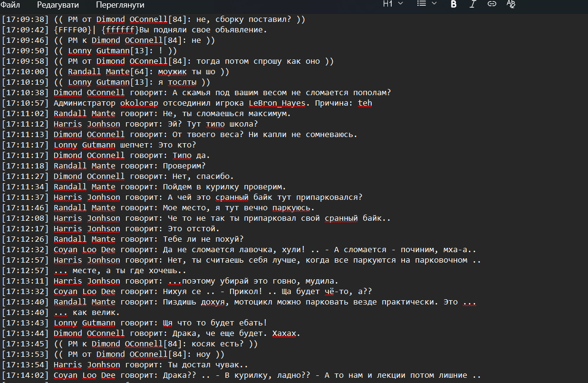Click the word teh after Причина
The image size is (588, 383).
(365, 103)
